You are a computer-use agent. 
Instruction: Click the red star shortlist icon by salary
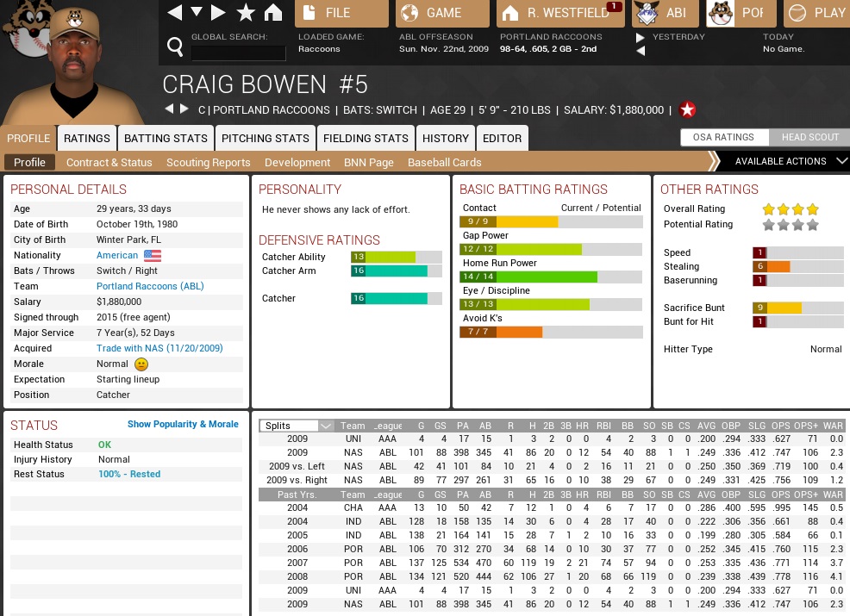687,109
